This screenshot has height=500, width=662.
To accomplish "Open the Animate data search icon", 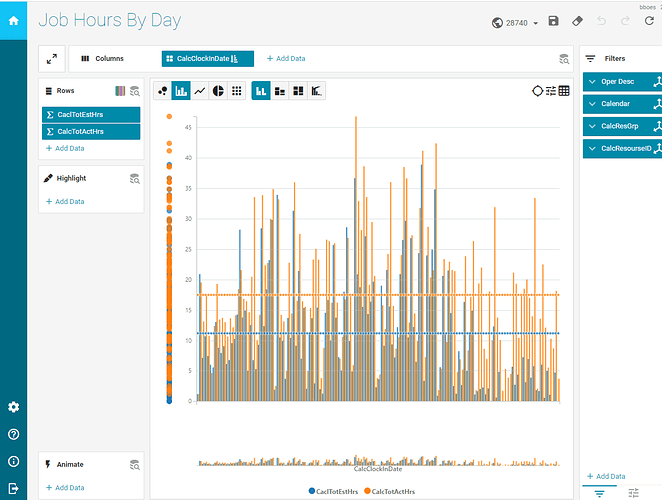I will [x=135, y=465].
